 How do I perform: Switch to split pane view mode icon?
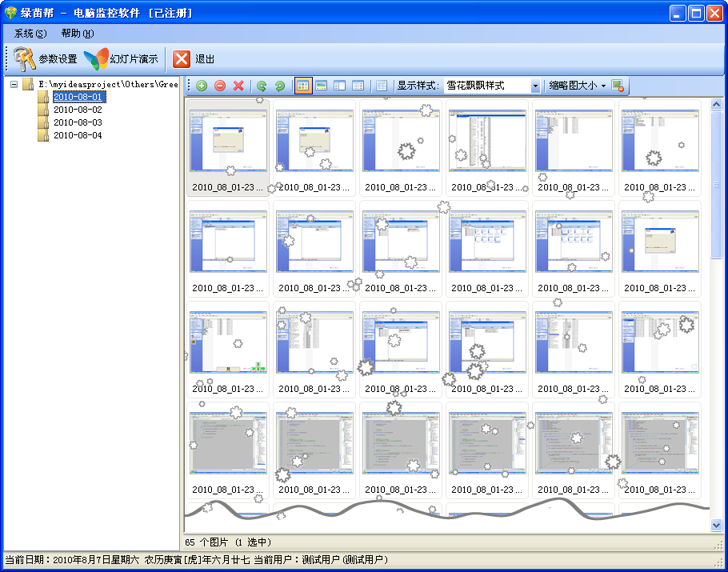pos(340,86)
